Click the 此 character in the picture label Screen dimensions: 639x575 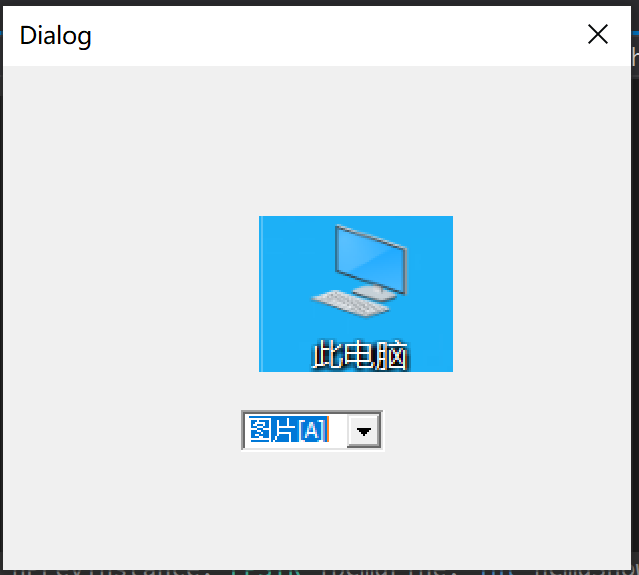(326, 355)
